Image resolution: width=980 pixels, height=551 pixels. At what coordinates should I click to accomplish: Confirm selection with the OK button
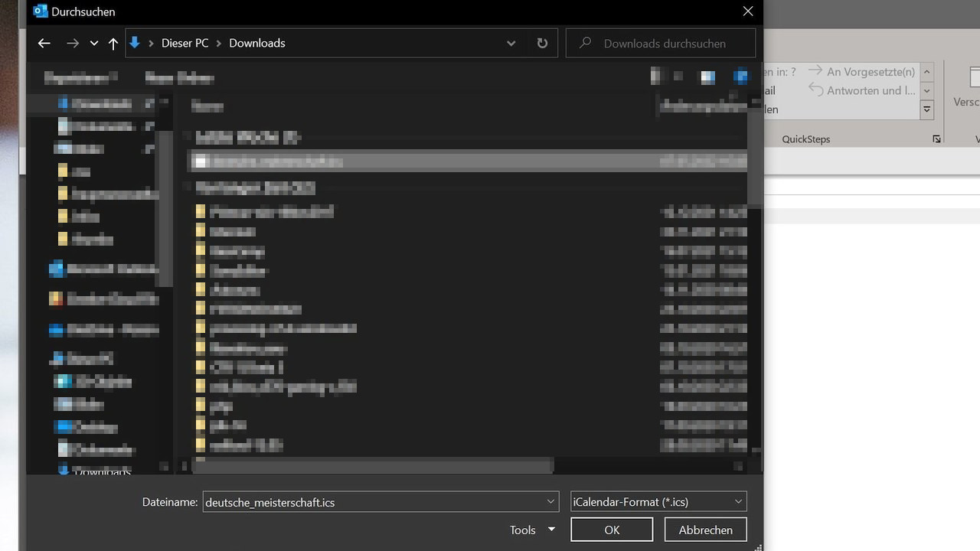point(612,530)
